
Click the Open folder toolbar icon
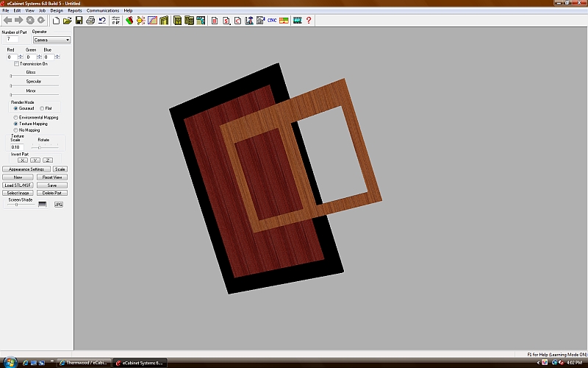[x=67, y=21]
